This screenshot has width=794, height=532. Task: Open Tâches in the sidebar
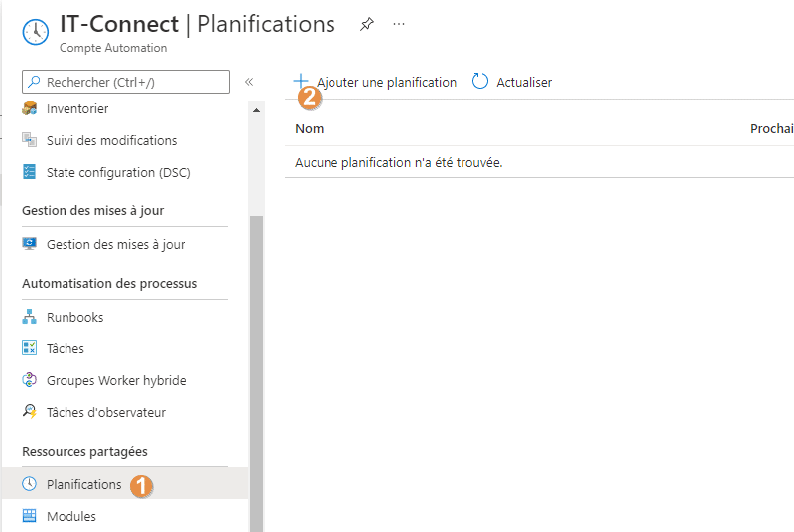[66, 348]
